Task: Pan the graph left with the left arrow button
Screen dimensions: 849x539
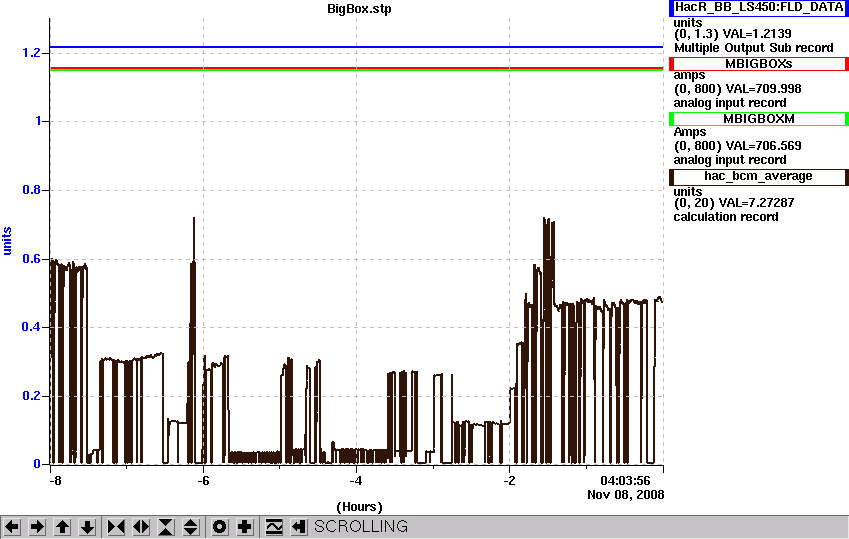Action: point(11,527)
